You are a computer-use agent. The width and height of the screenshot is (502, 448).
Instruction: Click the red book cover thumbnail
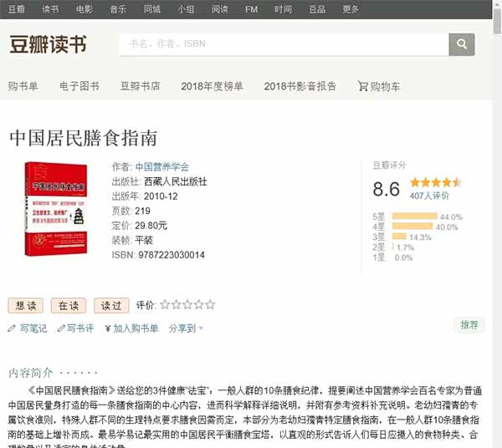[x=56, y=208]
